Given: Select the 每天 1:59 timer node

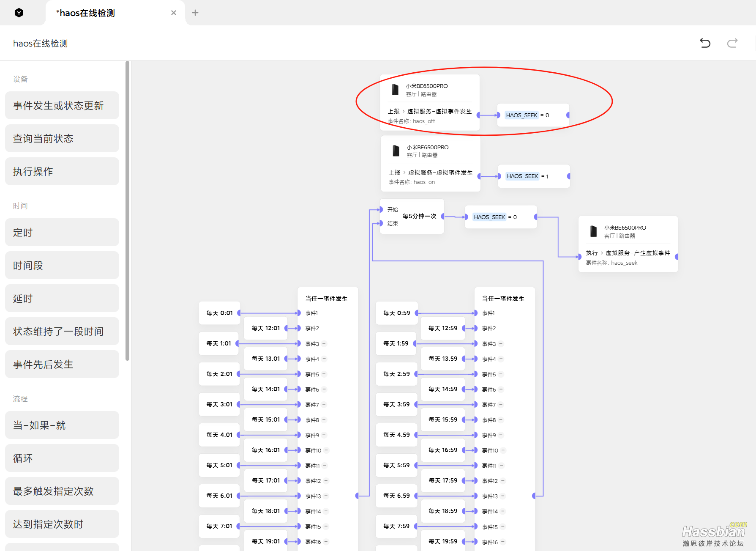Looking at the screenshot, I should pos(396,343).
